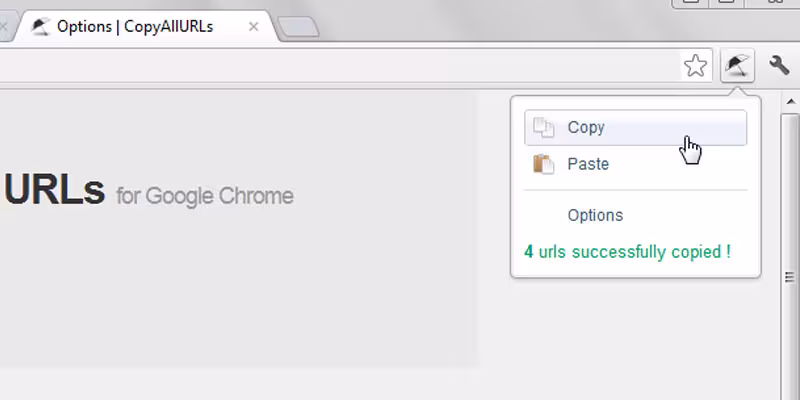
Task: Click the 'for Google Chrome' subtitle text
Action: tap(205, 195)
